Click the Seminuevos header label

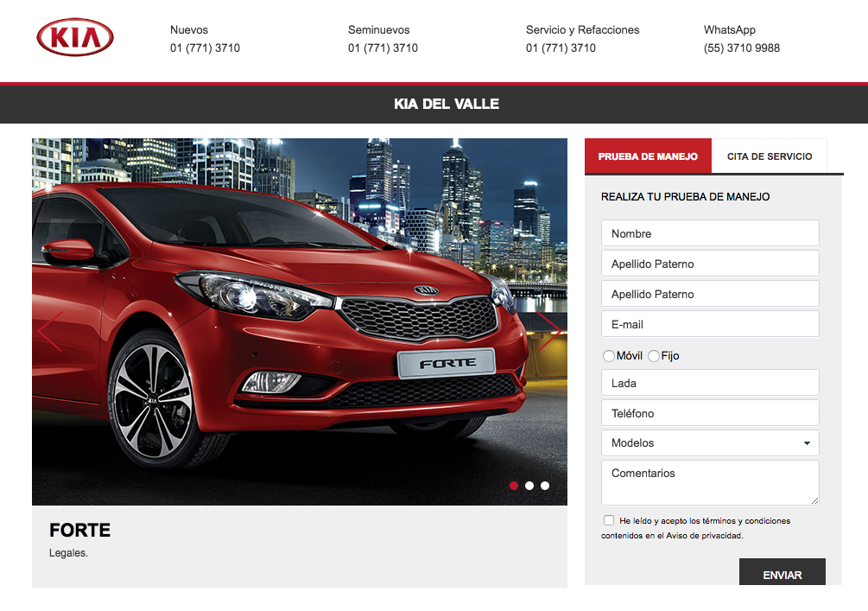click(x=379, y=30)
